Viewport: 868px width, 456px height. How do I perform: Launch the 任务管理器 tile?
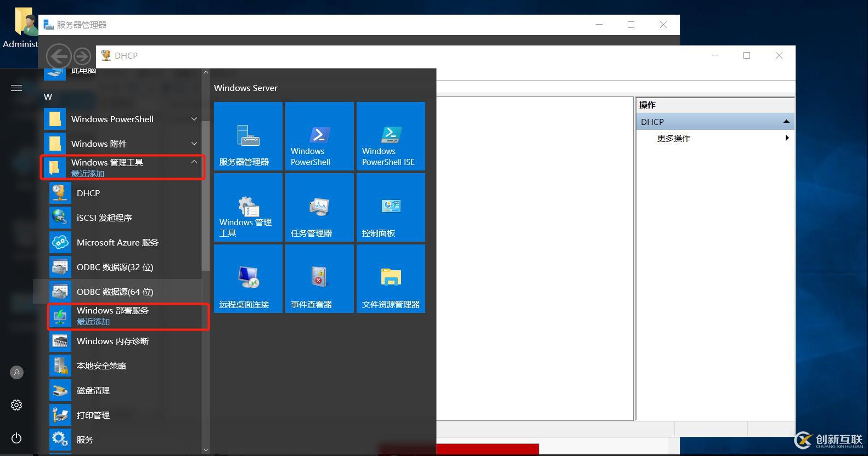(x=319, y=207)
